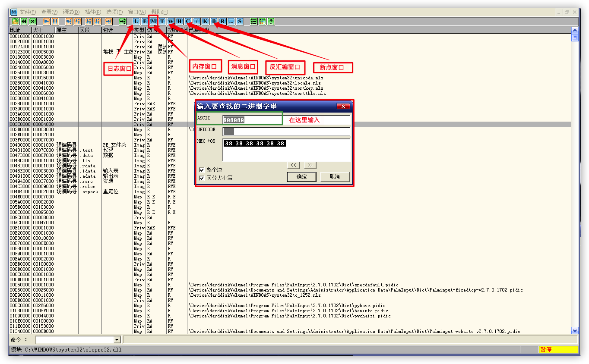Open the Threads (T) window
Viewport: 589px width, 364px height.
tap(162, 21)
